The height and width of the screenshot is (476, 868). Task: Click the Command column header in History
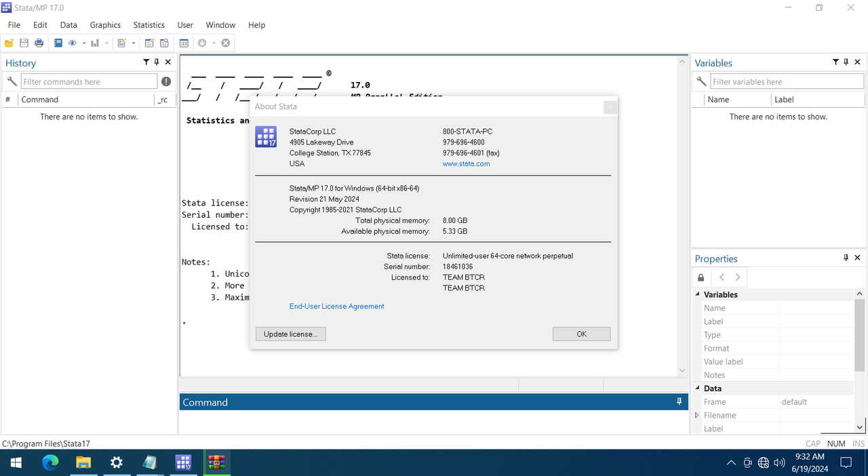click(x=86, y=100)
